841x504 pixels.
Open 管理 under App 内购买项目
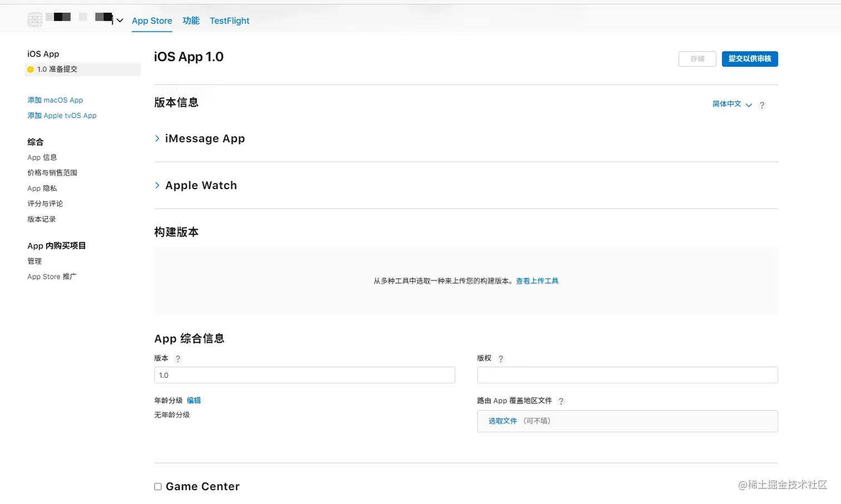tap(34, 261)
